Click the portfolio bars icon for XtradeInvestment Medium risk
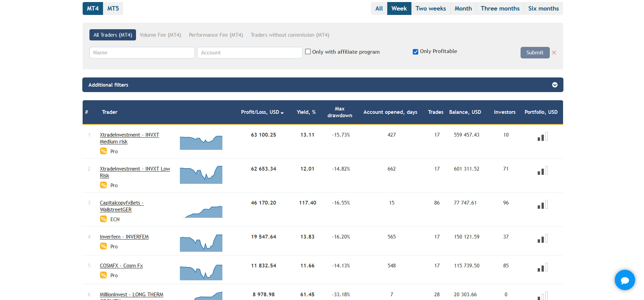This screenshot has height=300, width=644. click(x=542, y=137)
